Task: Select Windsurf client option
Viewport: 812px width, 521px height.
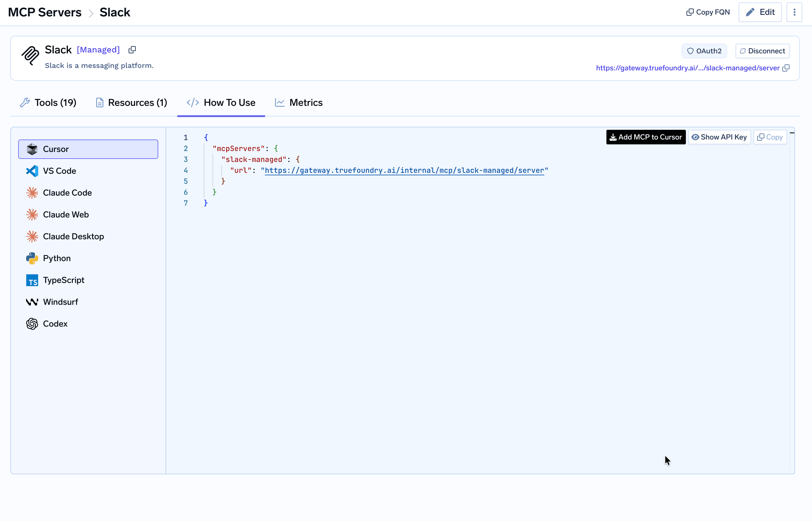Action: tap(88, 302)
